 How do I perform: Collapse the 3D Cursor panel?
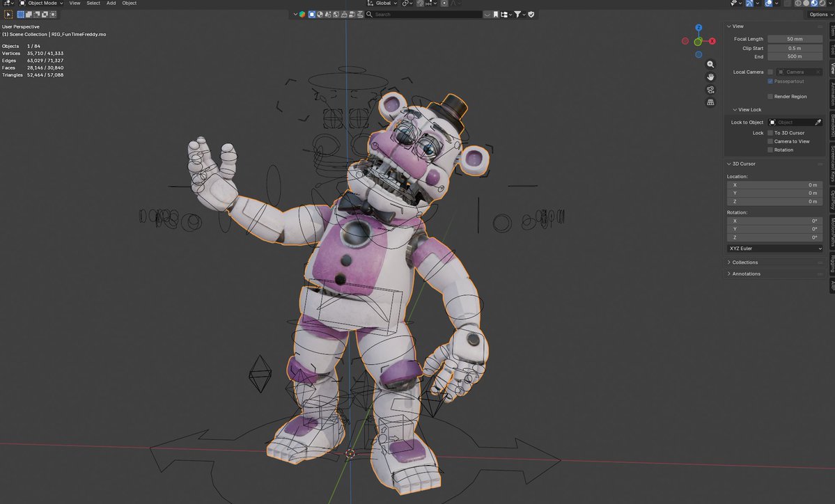coord(741,164)
